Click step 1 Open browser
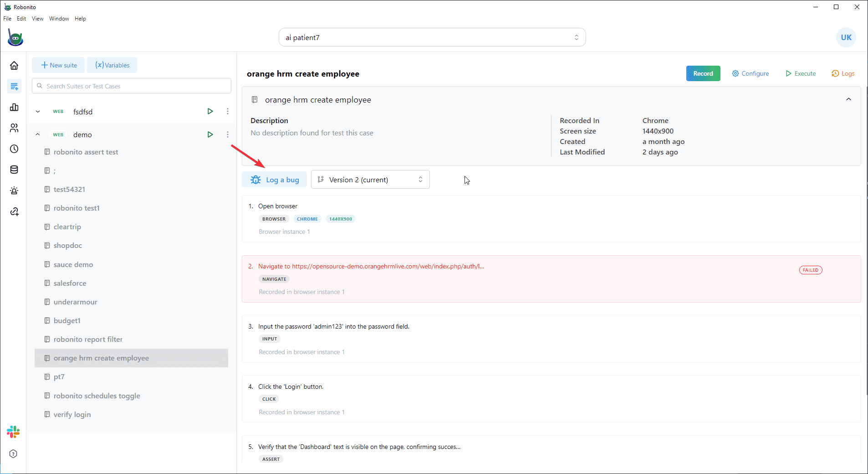 click(x=551, y=219)
